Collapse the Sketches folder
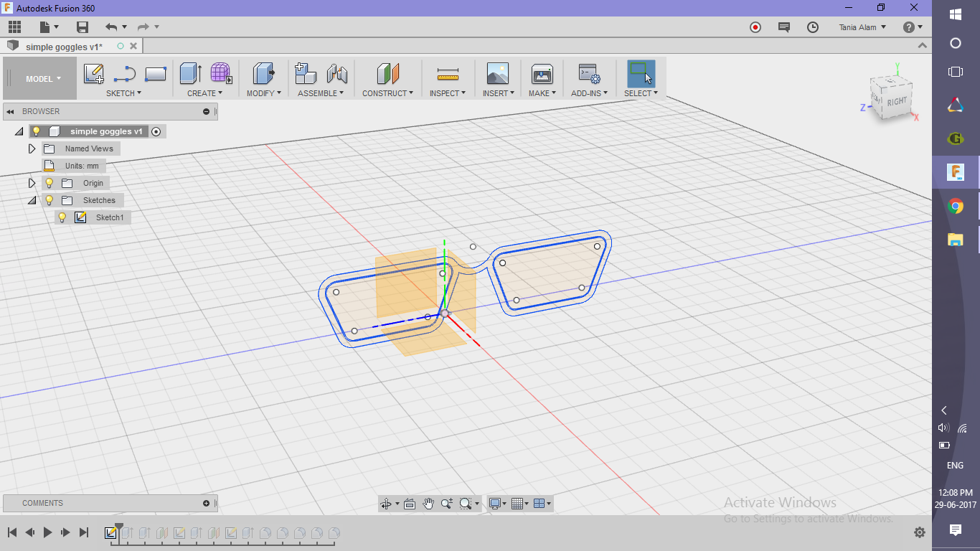The width and height of the screenshot is (980, 551). pos(32,200)
